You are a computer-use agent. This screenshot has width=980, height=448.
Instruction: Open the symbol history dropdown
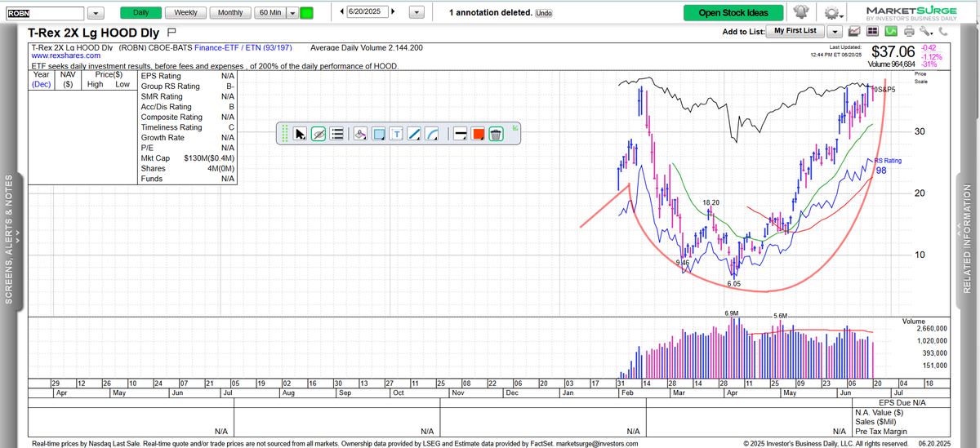pyautogui.click(x=96, y=13)
